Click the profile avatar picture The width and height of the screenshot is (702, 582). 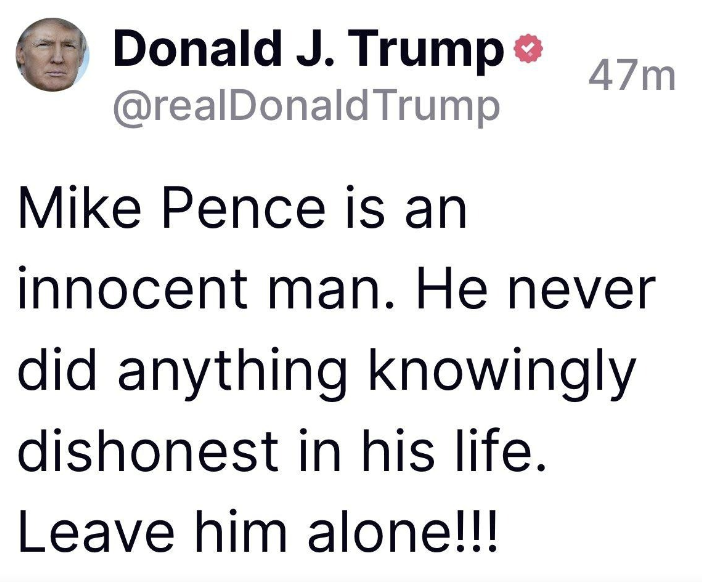53,55
